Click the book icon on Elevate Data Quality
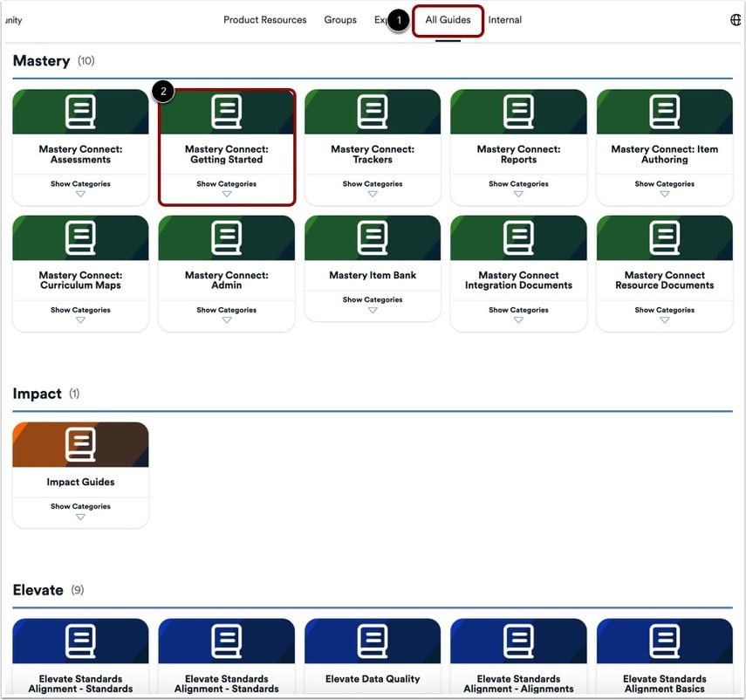This screenshot has width=746, height=700. 373,641
